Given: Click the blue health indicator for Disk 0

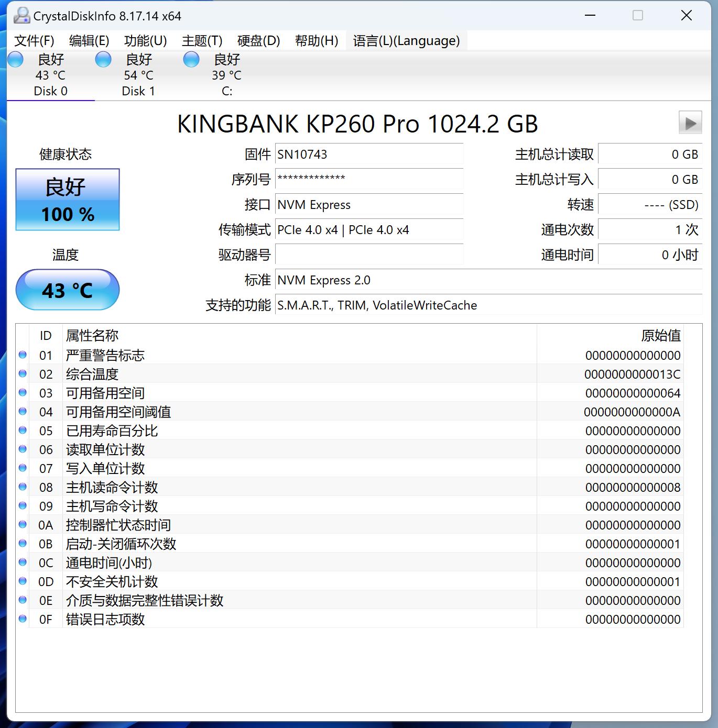Looking at the screenshot, I should (x=16, y=60).
